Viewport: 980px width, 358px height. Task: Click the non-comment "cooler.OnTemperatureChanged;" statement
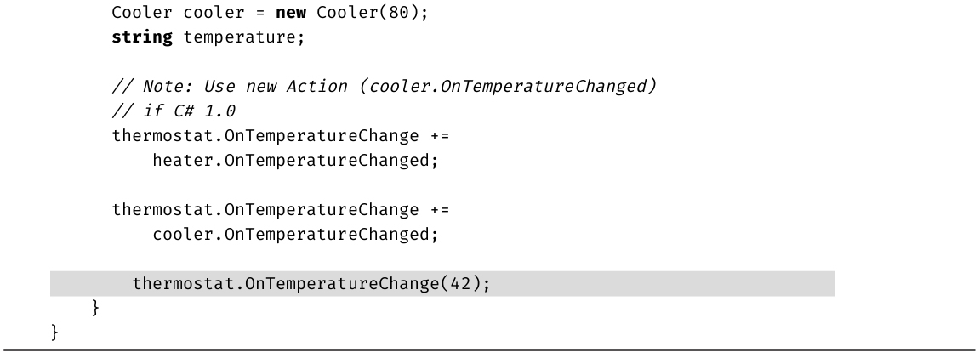[x=294, y=235]
